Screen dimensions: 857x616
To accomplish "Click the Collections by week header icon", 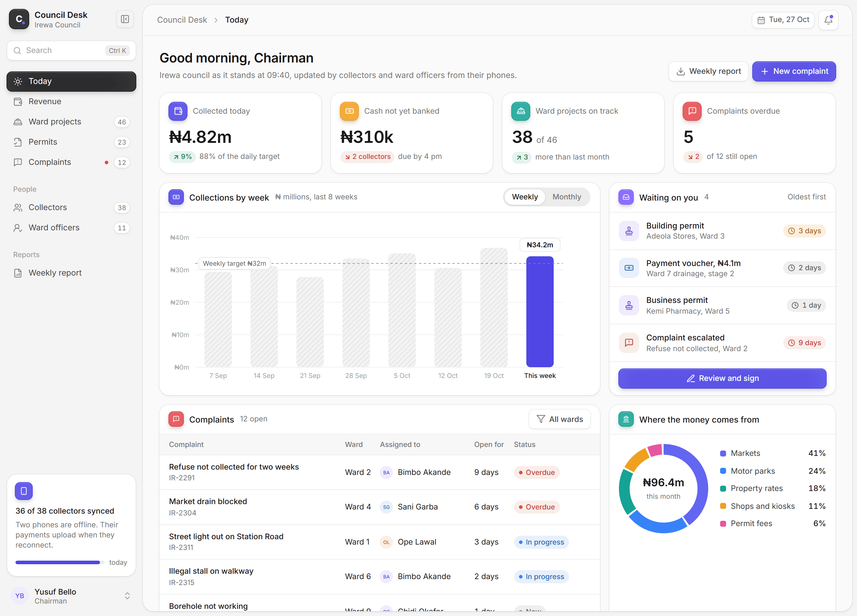I will pos(176,197).
